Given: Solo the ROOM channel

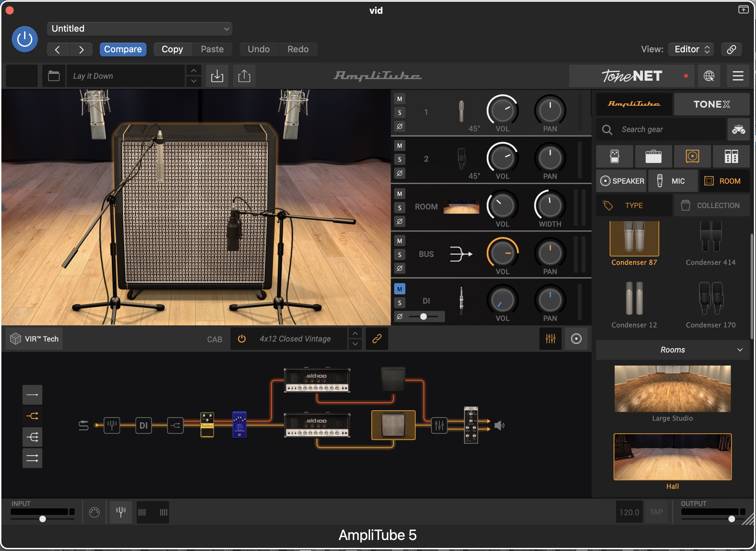Looking at the screenshot, I should pos(400,208).
